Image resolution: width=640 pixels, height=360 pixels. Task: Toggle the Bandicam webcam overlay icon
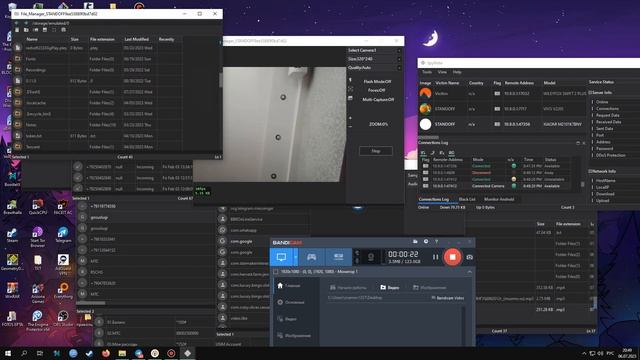(371, 257)
